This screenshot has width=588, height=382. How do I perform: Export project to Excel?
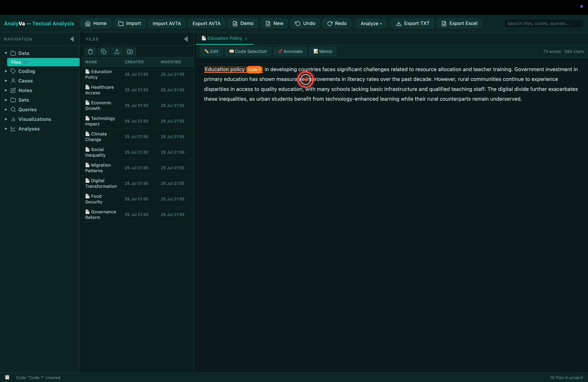tap(459, 23)
